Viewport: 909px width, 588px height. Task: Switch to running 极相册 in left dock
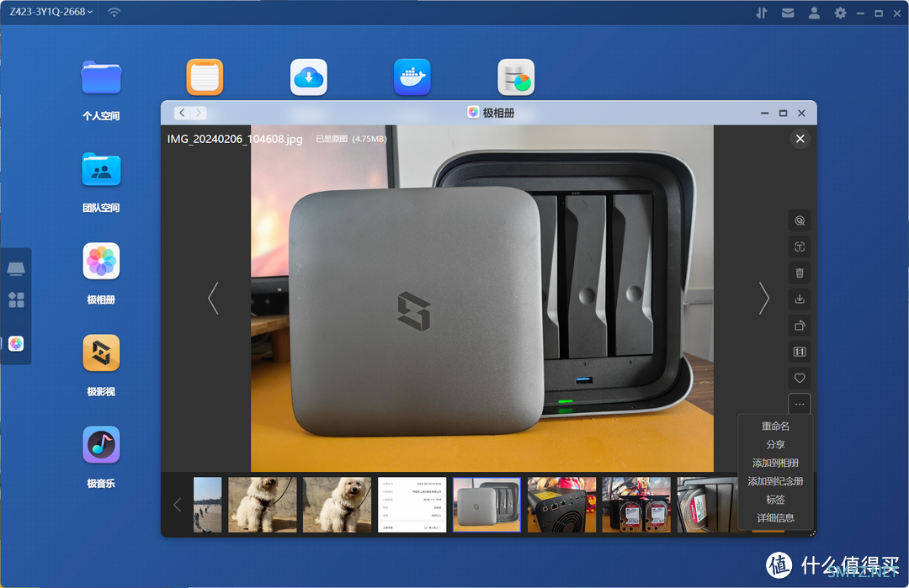(x=16, y=343)
